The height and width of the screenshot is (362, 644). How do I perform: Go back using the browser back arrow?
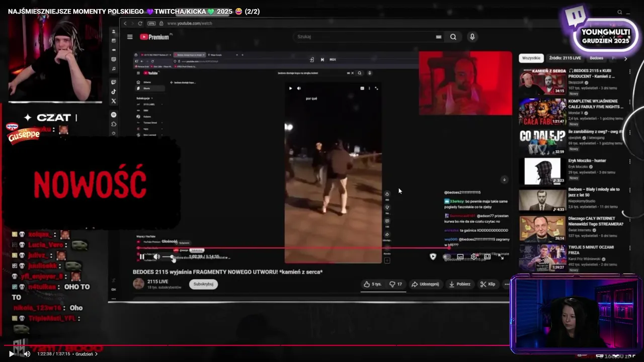125,23
